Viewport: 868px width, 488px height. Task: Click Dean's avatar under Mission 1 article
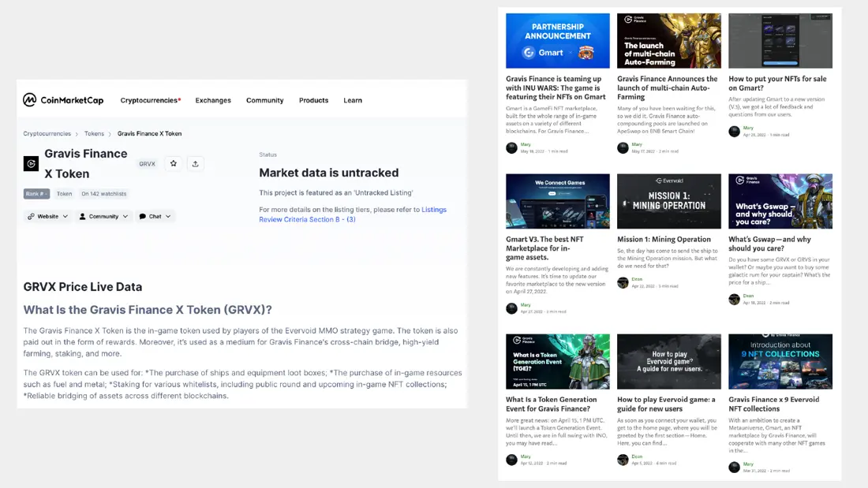(623, 283)
